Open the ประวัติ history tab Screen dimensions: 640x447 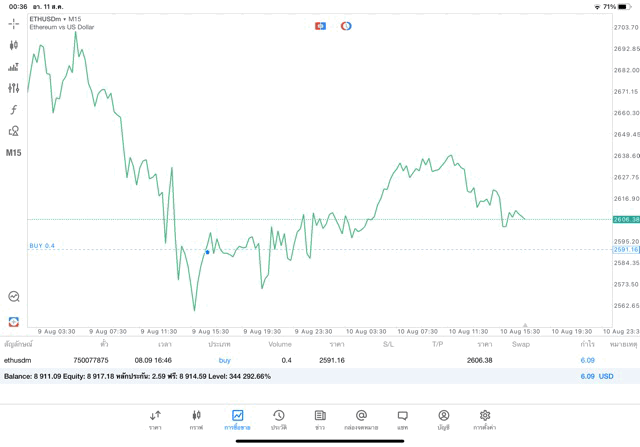click(278, 419)
